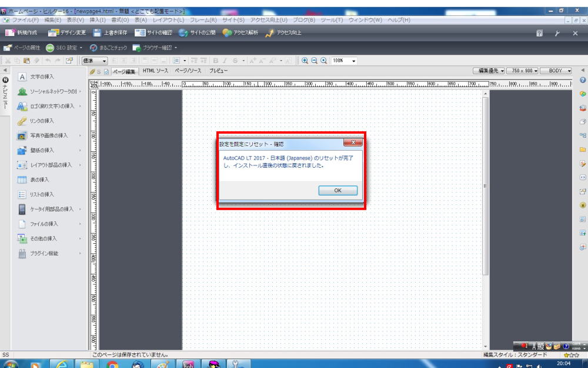
Task: Publish the site with サイトの公開
Action: (x=197, y=32)
